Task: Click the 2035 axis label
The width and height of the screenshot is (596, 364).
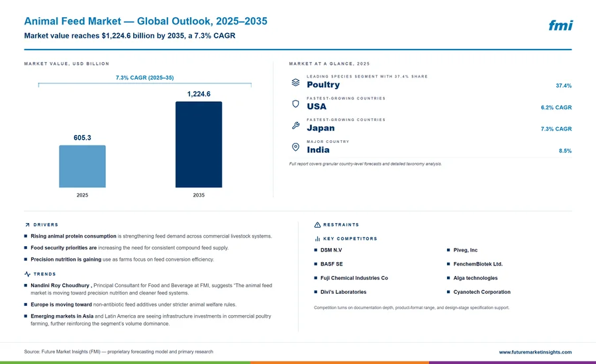Action: (x=199, y=195)
